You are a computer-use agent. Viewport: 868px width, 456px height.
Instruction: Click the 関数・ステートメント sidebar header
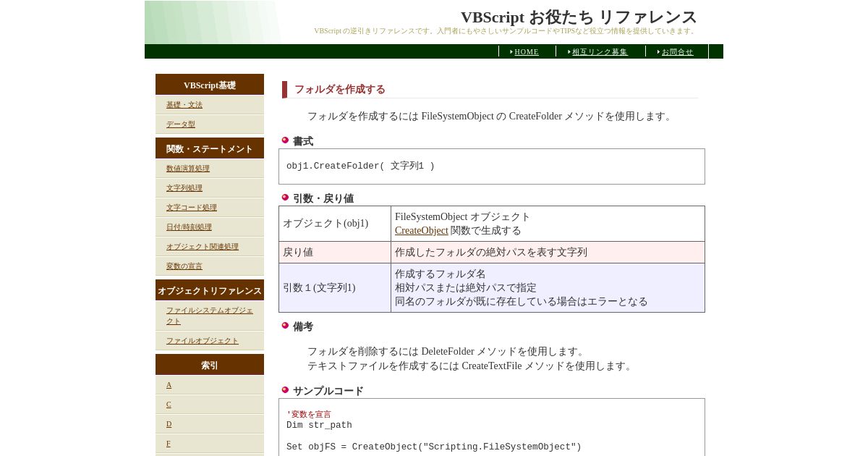pos(210,148)
